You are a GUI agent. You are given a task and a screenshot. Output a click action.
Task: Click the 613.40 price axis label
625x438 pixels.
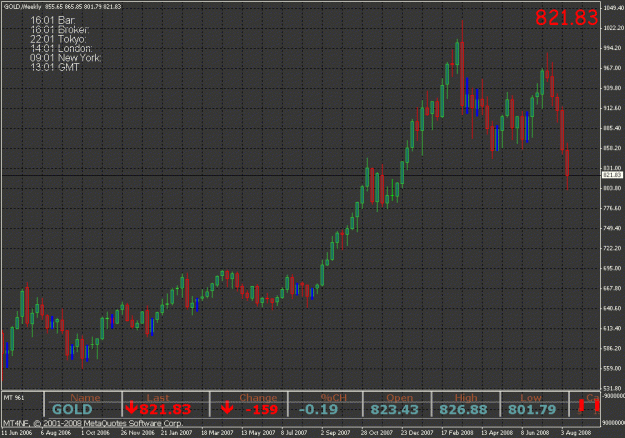click(614, 328)
